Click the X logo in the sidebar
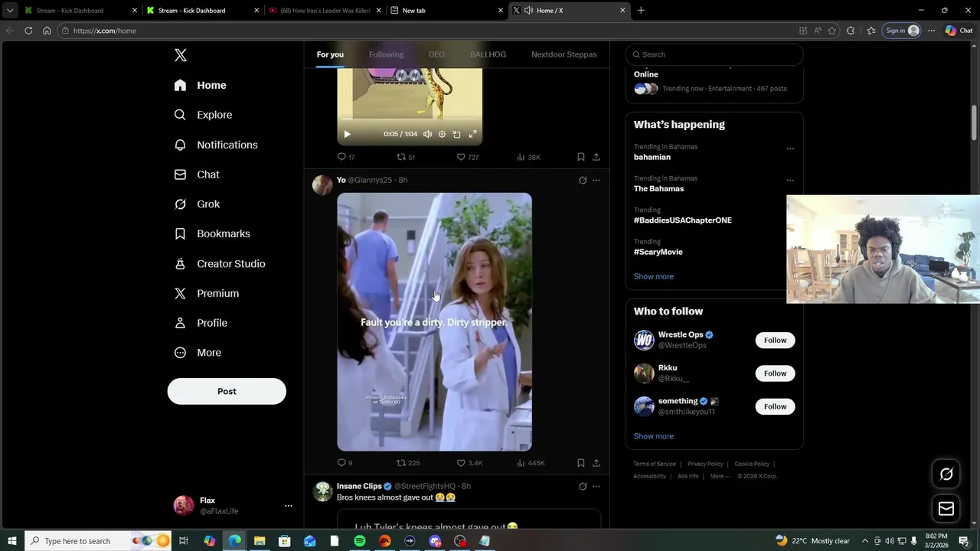 click(181, 55)
